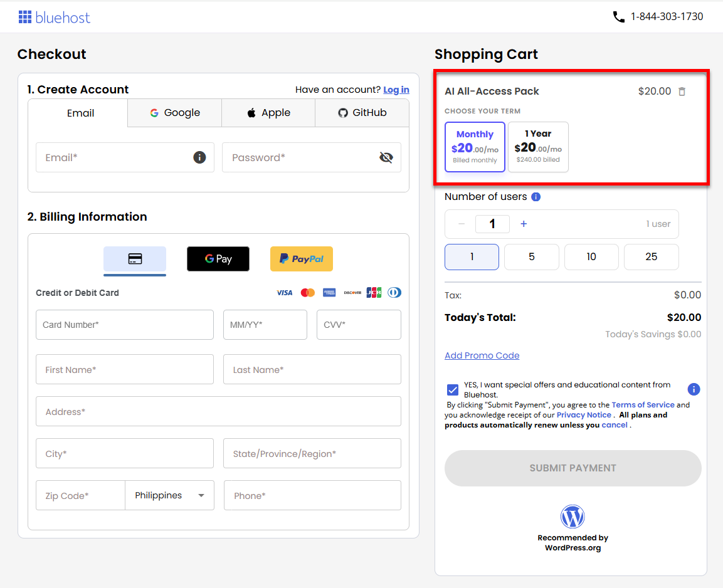Click the American Express logo
Screen dimensions: 723x588
[329, 293]
